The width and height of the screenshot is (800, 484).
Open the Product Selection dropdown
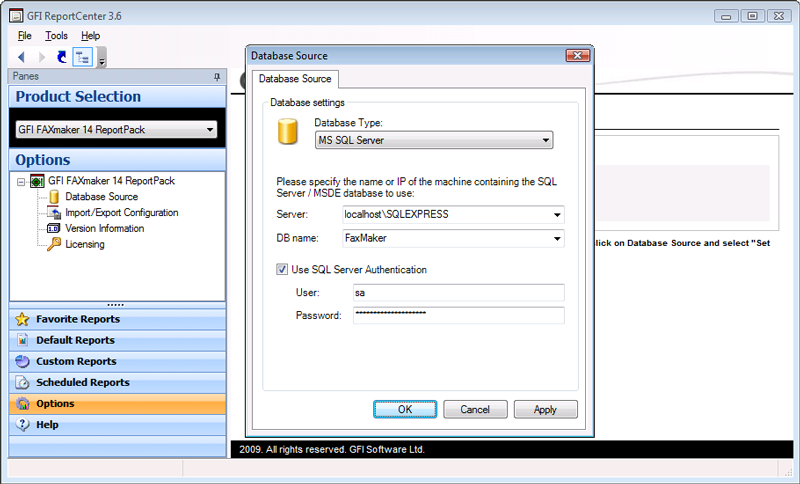tap(117, 130)
